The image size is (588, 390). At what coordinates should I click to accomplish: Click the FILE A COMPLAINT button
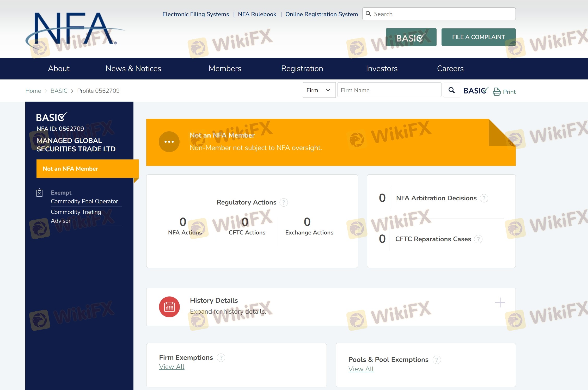point(478,37)
